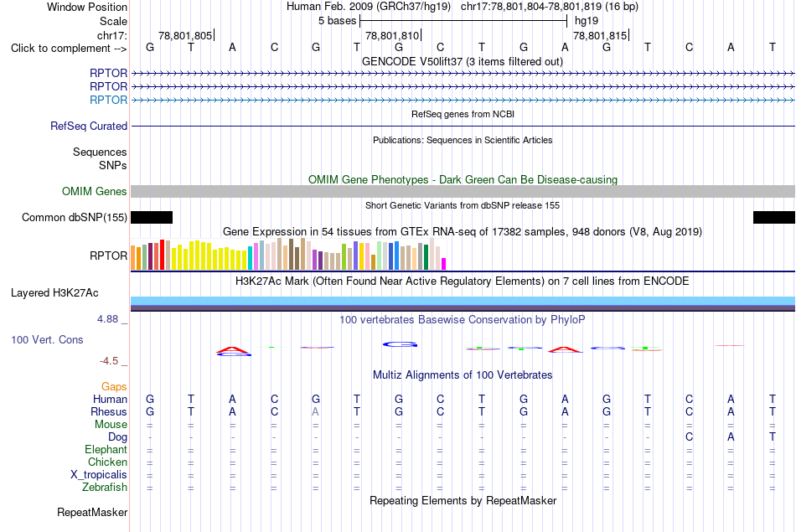Click the RepeatMasker track label

[x=92, y=513]
